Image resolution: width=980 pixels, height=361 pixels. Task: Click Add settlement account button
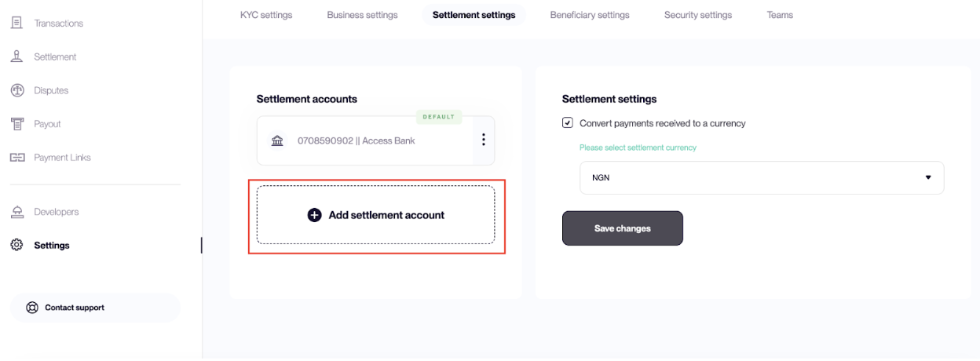376,215
